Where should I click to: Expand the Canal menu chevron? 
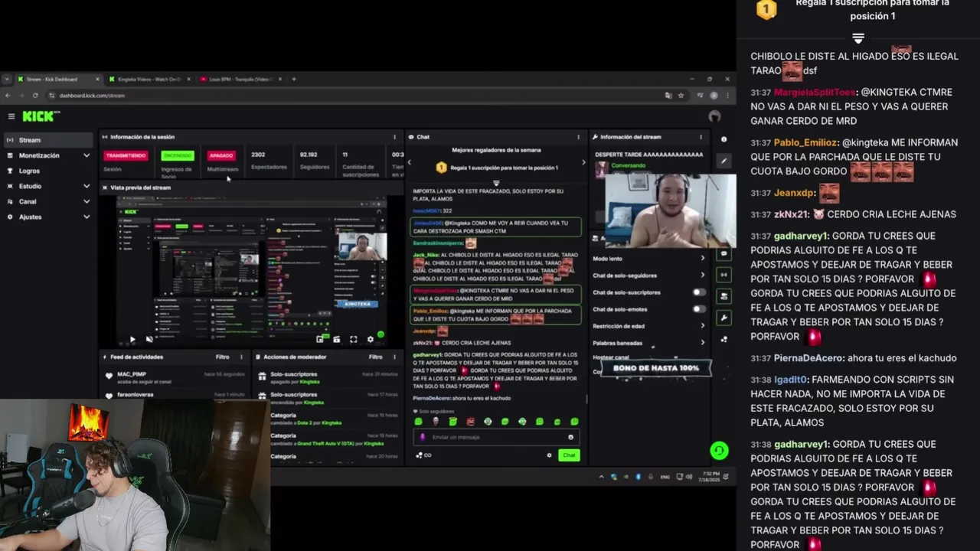[x=87, y=201]
